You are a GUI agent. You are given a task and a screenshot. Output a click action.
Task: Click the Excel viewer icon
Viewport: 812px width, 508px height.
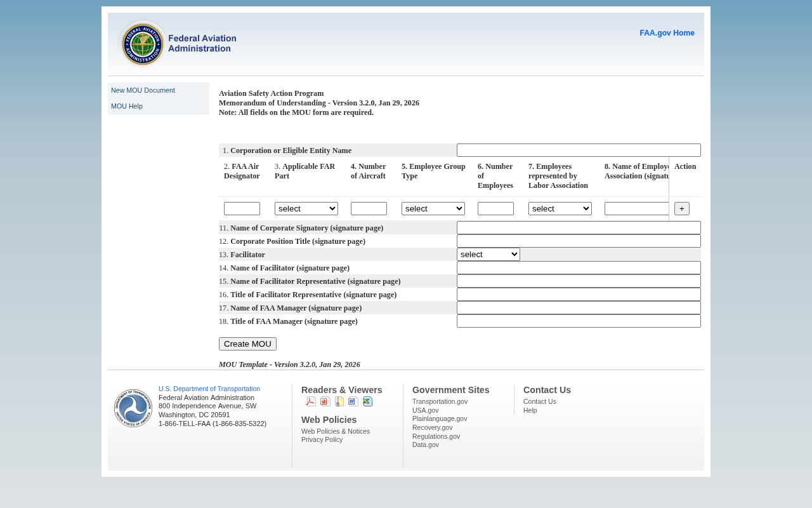coord(367,401)
